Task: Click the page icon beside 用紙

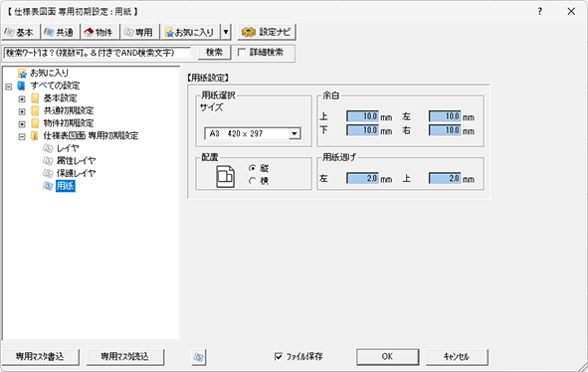Action: pyautogui.click(x=48, y=186)
